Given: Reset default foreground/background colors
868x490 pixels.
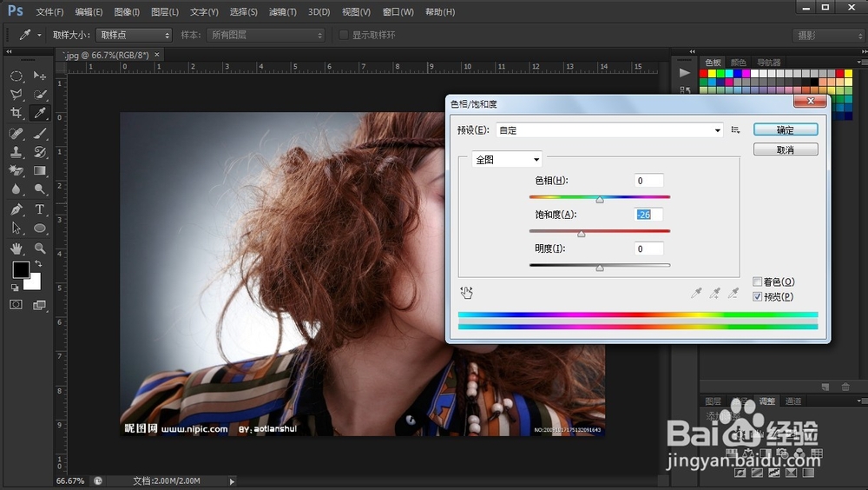Looking at the screenshot, I should click(15, 287).
